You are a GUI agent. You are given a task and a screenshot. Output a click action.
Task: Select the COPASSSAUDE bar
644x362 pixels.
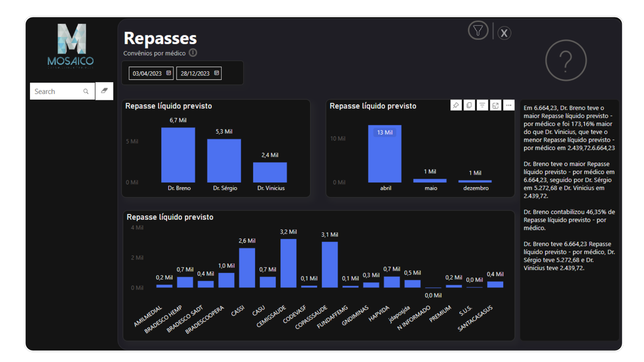330,265
